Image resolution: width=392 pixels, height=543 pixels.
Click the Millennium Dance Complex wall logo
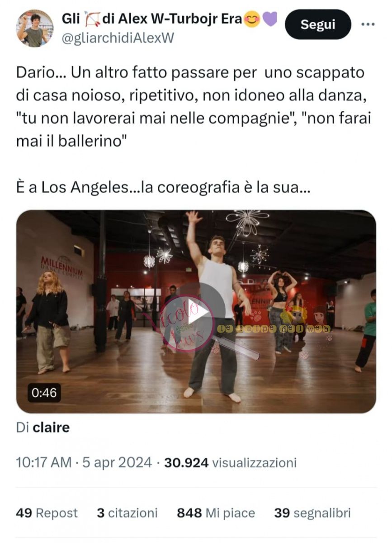[x=61, y=266]
